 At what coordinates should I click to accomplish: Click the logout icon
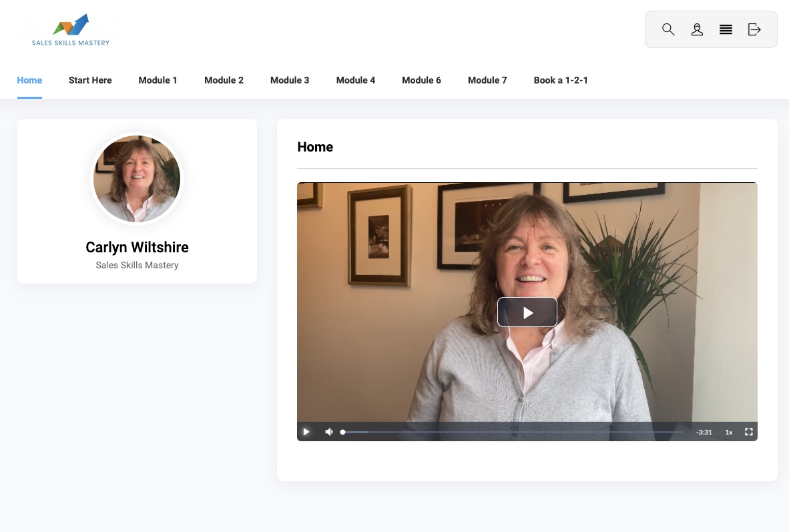tap(754, 29)
